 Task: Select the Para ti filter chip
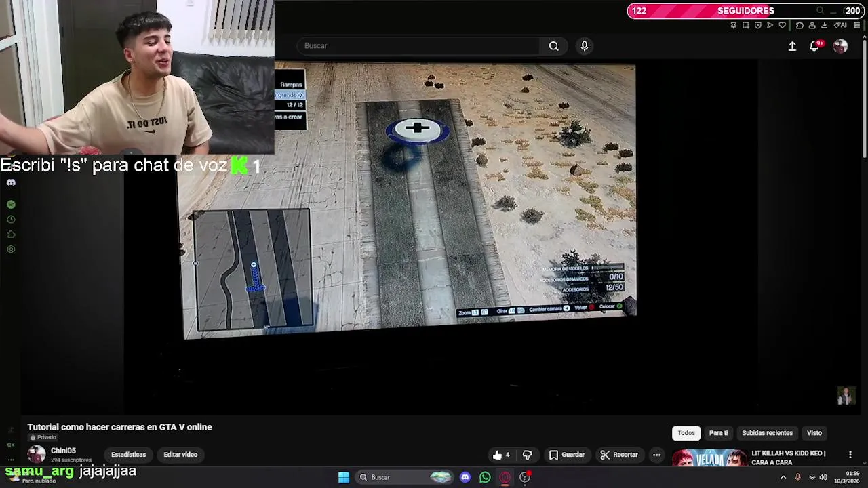(x=718, y=433)
